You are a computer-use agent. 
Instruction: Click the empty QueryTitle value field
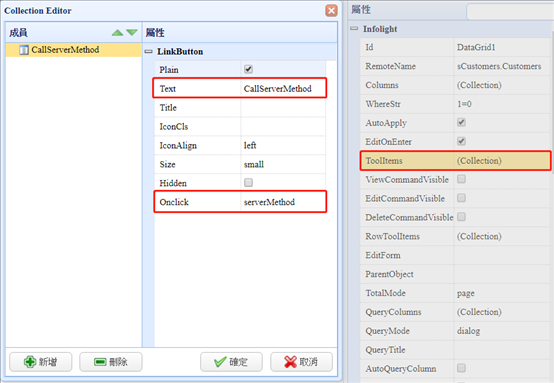tap(502, 350)
